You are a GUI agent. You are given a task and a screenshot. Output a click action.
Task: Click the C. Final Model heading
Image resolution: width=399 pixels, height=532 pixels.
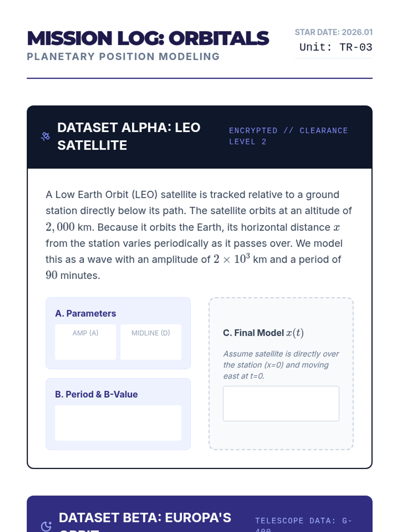pyautogui.click(x=263, y=333)
